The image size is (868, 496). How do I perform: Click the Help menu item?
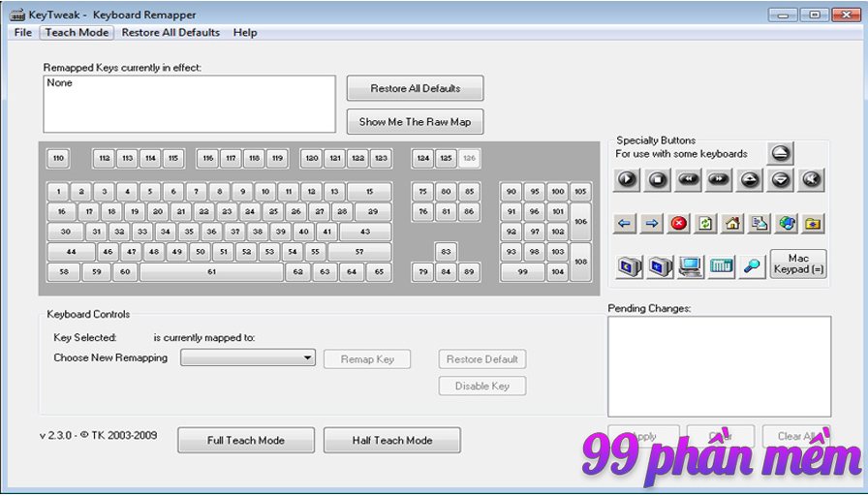coord(245,32)
